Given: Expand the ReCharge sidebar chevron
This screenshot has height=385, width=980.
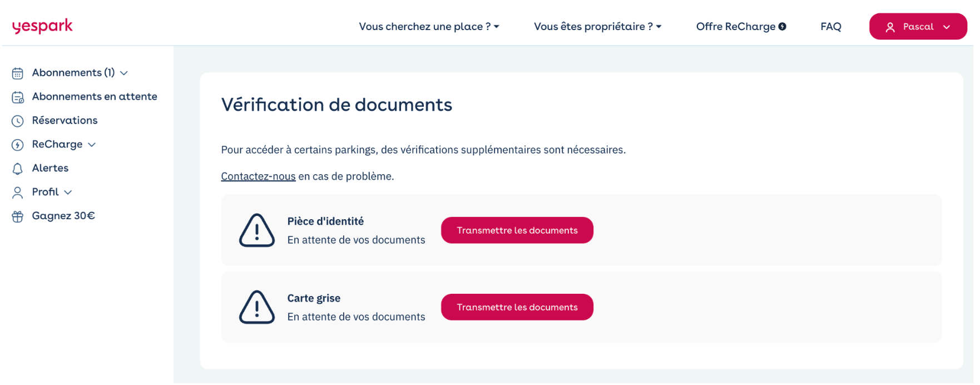Looking at the screenshot, I should coord(92,145).
